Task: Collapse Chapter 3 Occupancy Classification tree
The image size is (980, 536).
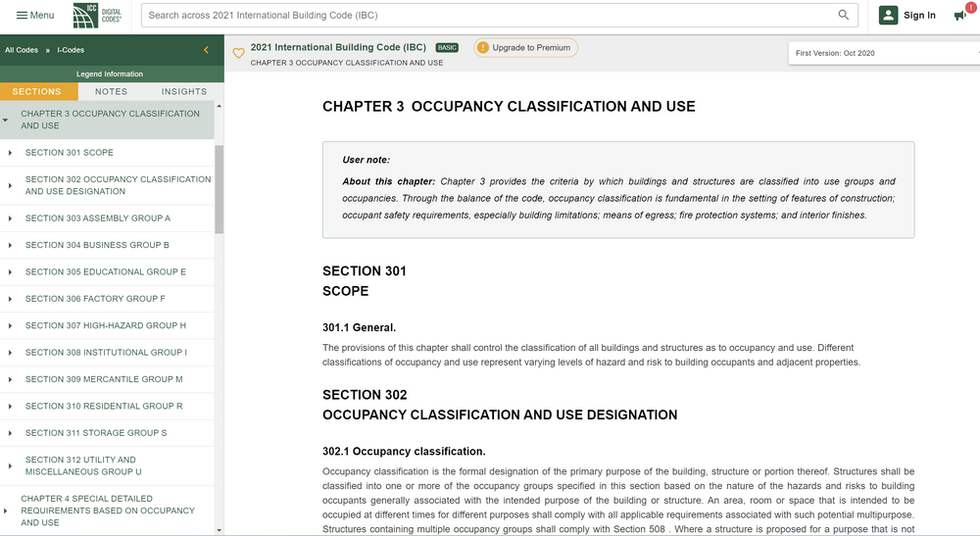Action: (x=6, y=120)
